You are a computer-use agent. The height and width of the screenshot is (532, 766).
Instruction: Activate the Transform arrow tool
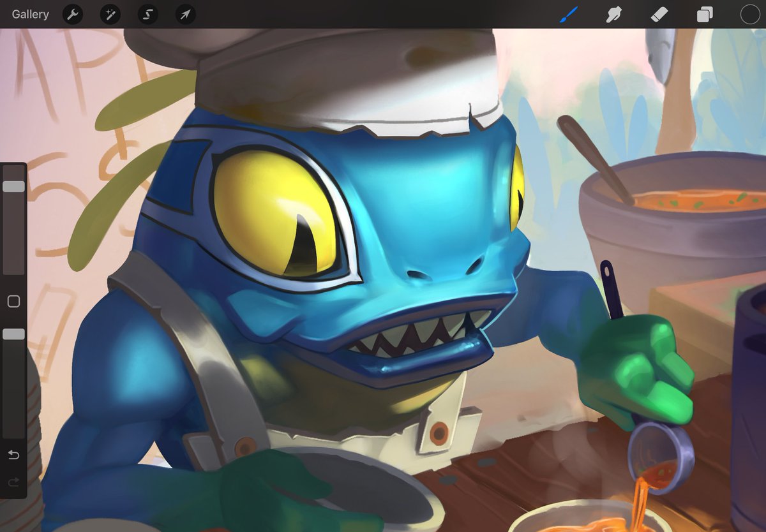[x=186, y=14]
